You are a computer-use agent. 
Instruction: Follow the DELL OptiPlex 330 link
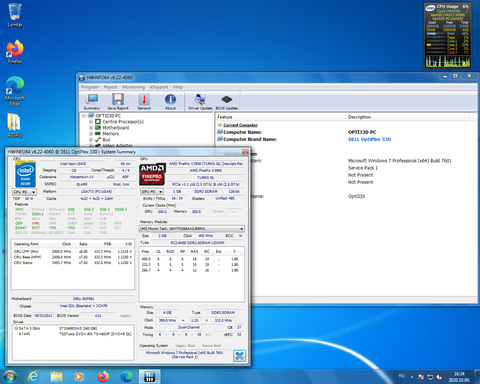click(x=369, y=139)
